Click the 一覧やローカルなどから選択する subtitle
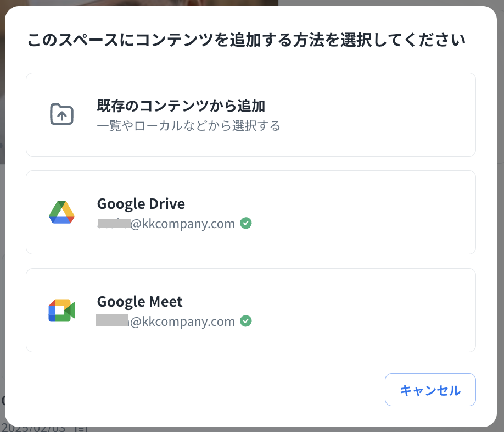 click(188, 126)
